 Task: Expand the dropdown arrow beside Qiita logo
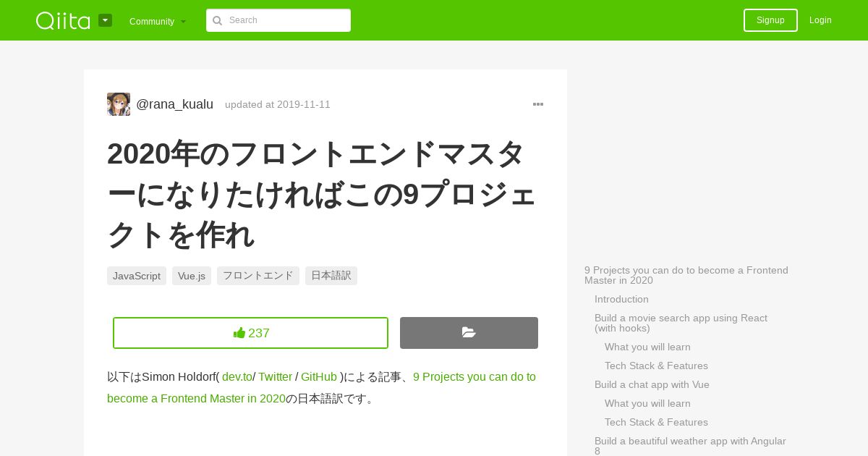click(x=105, y=20)
